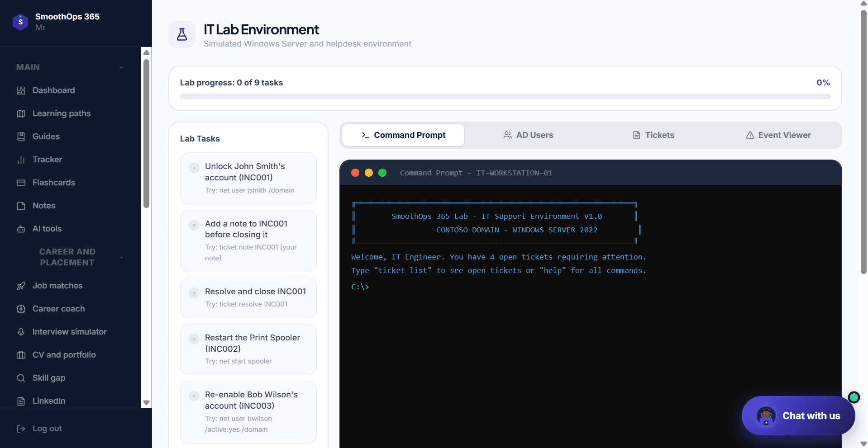Screen dimensions: 868x448
Task: Click the Flashcards card icon
Action: coord(21,183)
